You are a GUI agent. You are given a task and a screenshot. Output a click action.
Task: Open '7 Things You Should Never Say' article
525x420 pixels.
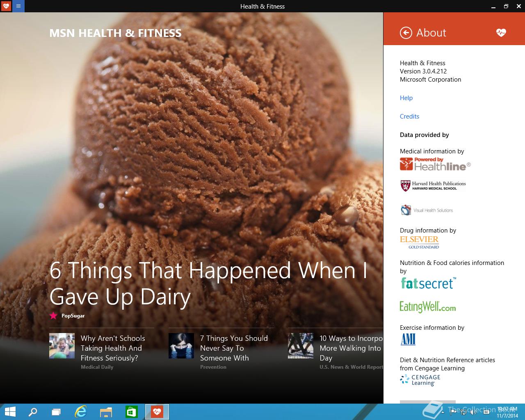click(x=234, y=348)
